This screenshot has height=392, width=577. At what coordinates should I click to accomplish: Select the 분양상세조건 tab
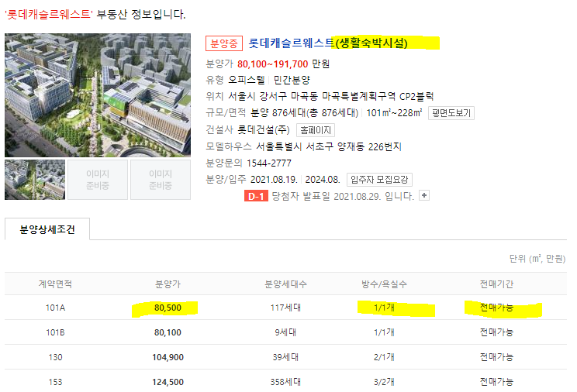point(47,229)
